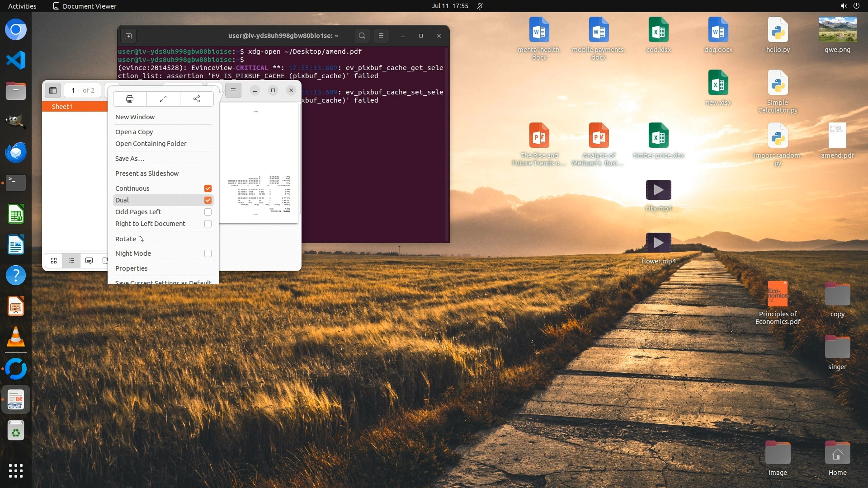Click the fullscreen arrows icon
Viewport: 868px width, 488px height.
click(x=163, y=99)
